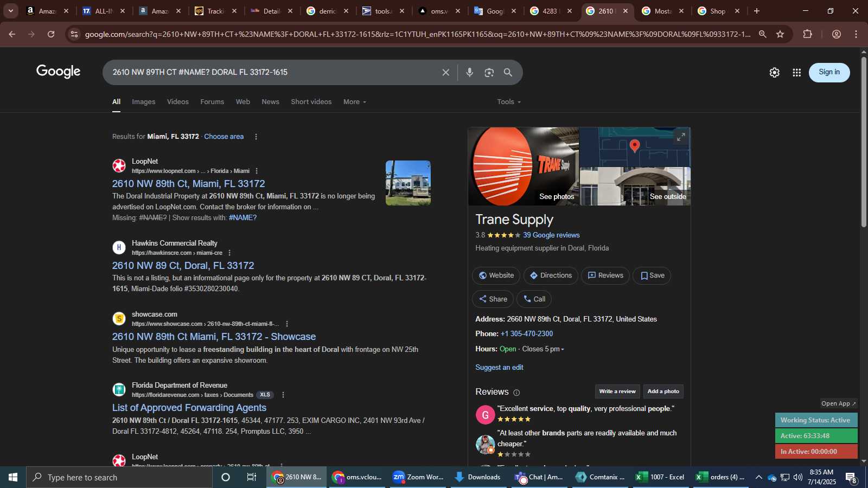Open the Google apps grid

tap(796, 73)
